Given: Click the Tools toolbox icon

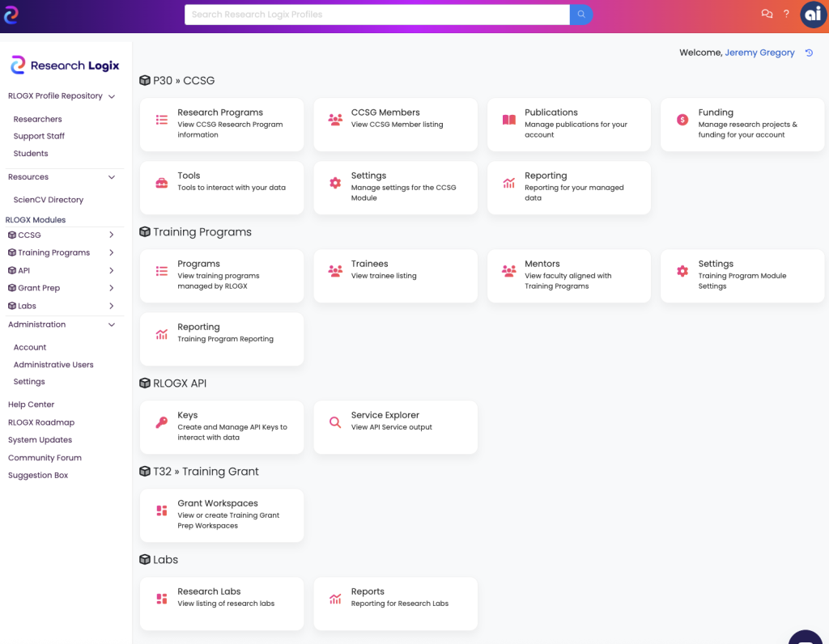Looking at the screenshot, I should click(x=162, y=183).
